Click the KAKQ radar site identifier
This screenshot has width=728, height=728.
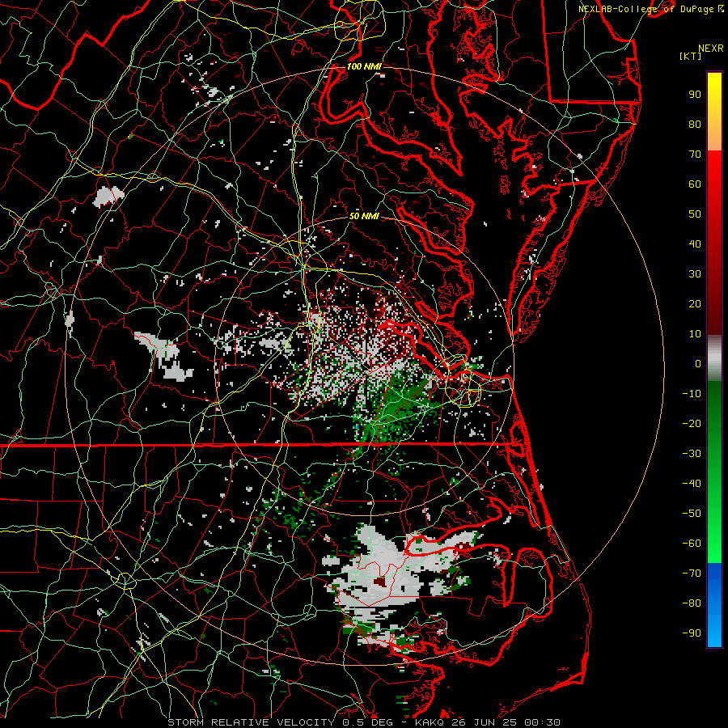point(430,722)
